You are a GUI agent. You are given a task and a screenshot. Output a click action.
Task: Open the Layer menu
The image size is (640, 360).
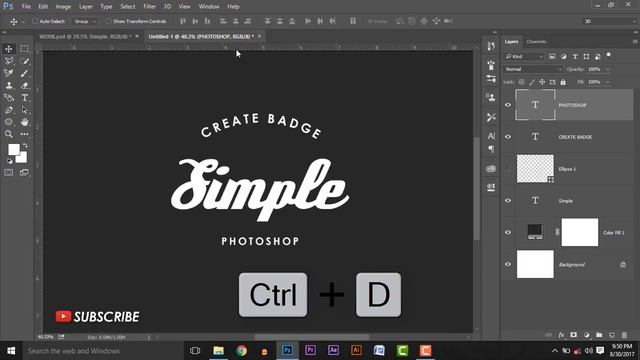coord(86,7)
